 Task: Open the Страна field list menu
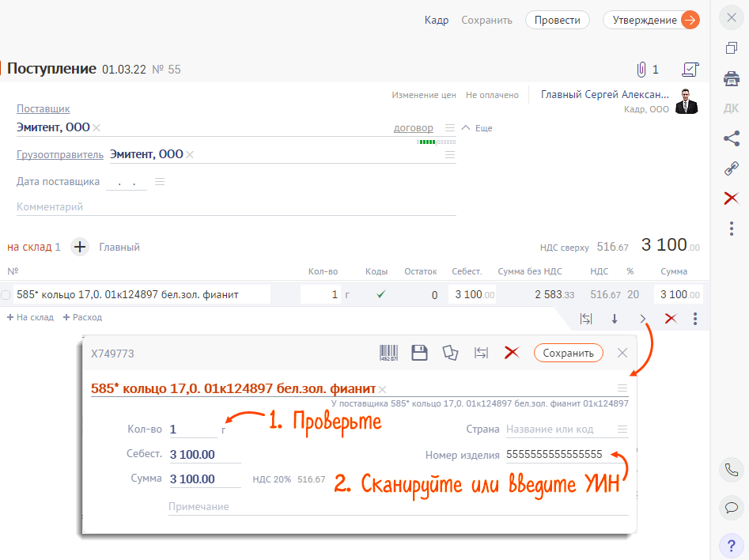[x=622, y=429]
